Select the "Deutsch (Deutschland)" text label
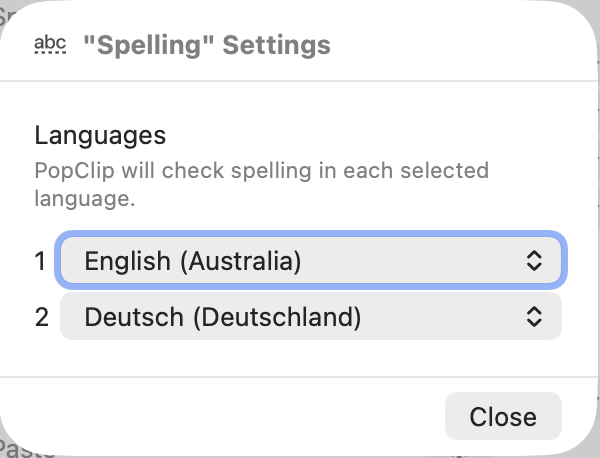Image resolution: width=600 pixels, height=458 pixels. coord(222,317)
